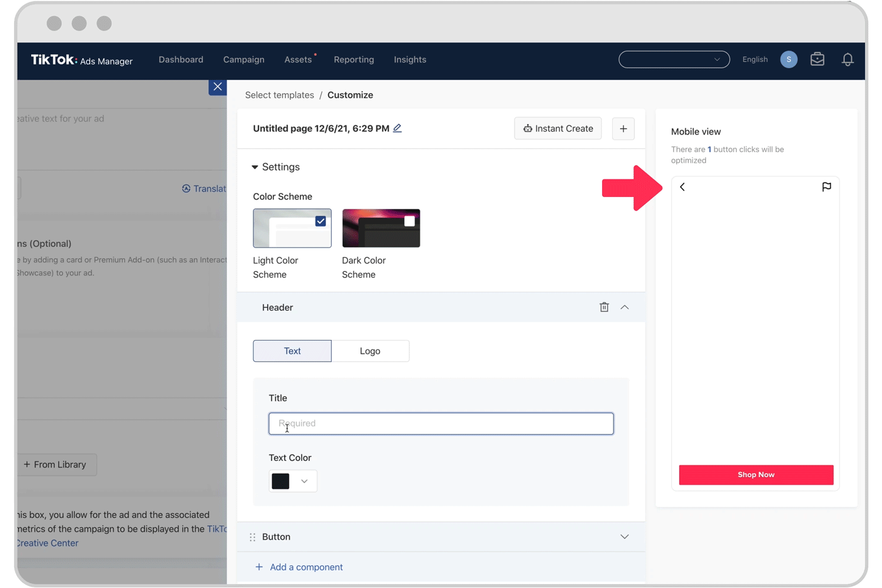This screenshot has height=588, width=882.
Task: Delete the Header section via trash icon
Action: (x=604, y=307)
